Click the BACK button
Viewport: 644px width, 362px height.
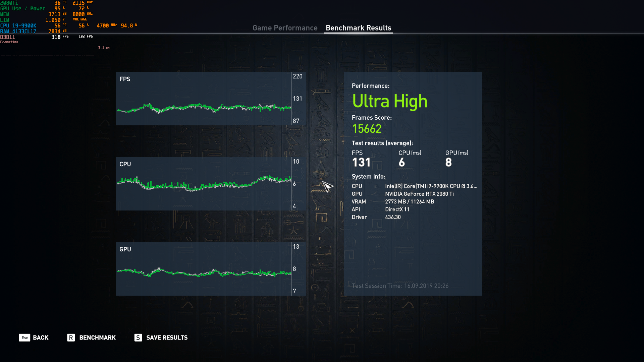(40, 338)
